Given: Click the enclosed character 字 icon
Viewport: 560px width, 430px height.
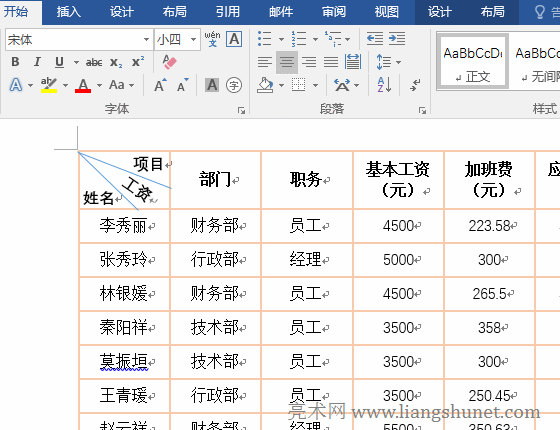Looking at the screenshot, I should point(234,85).
